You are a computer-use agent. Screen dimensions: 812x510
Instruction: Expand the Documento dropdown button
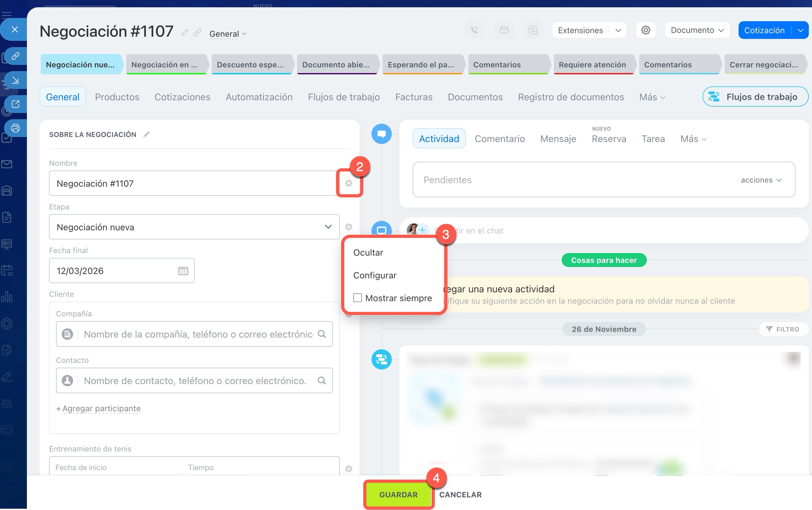(x=697, y=30)
